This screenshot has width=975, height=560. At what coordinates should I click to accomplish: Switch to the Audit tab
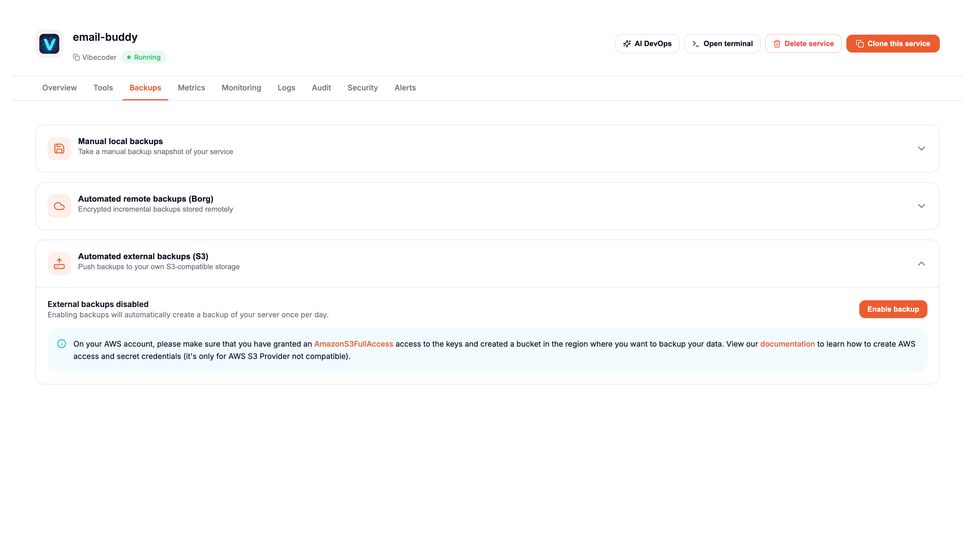(321, 88)
